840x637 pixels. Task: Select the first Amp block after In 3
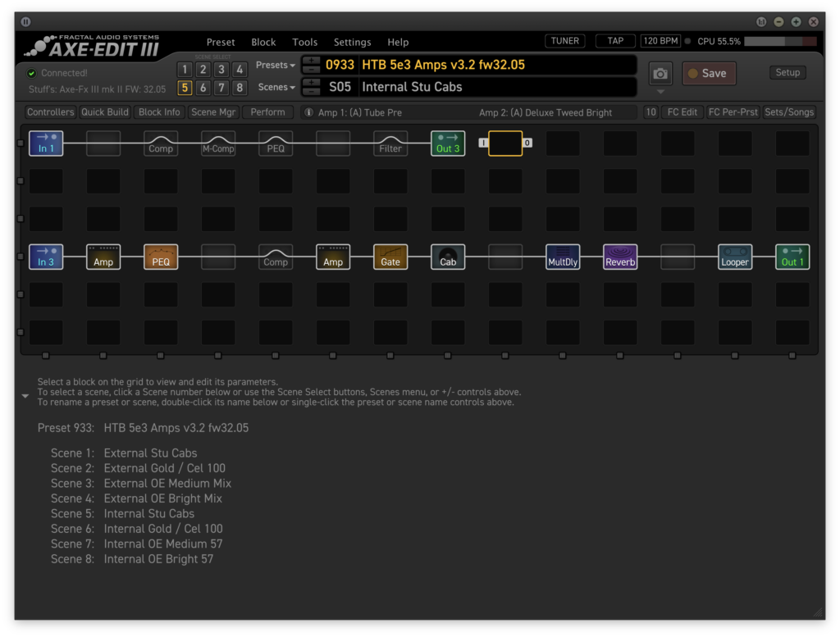click(103, 257)
